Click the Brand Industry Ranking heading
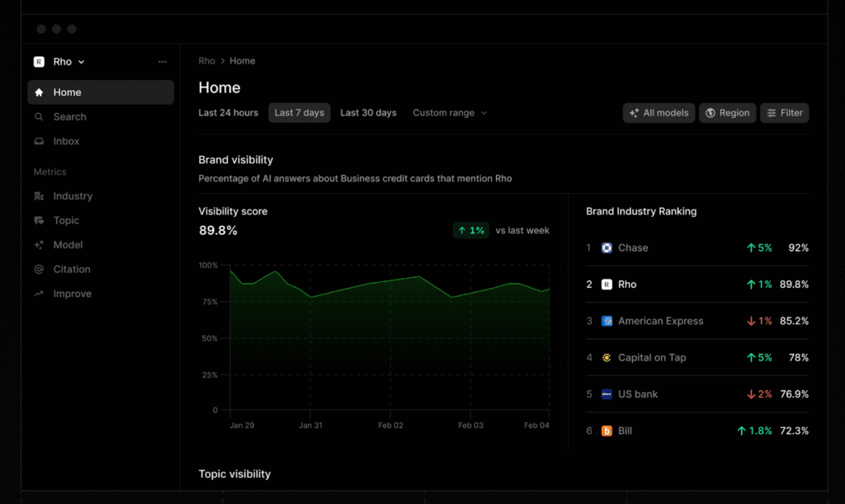 click(x=641, y=212)
